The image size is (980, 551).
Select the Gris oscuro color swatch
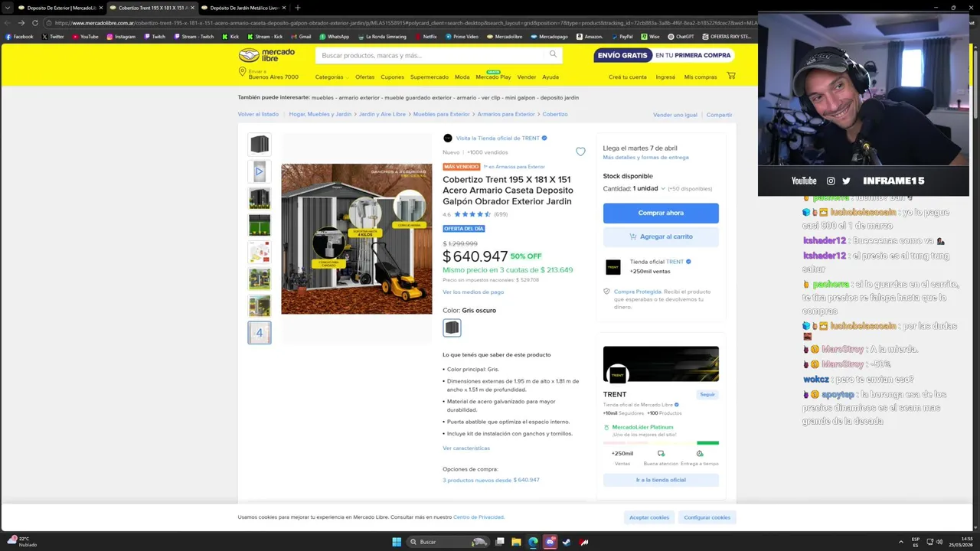click(x=452, y=328)
